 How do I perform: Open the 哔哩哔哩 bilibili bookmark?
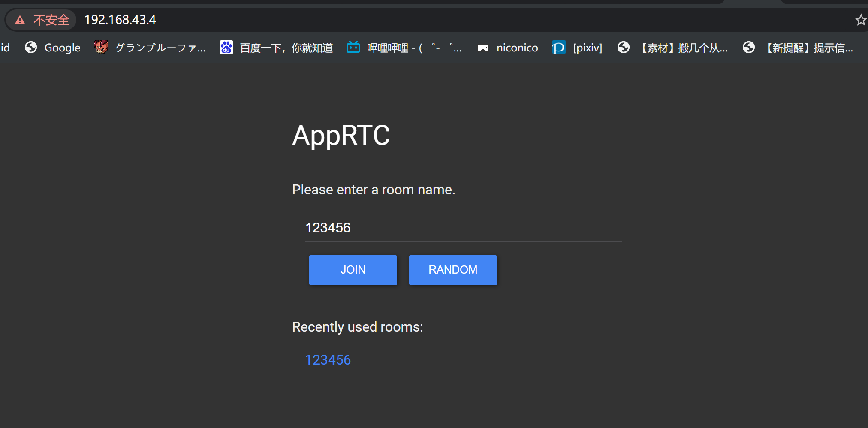(x=404, y=48)
